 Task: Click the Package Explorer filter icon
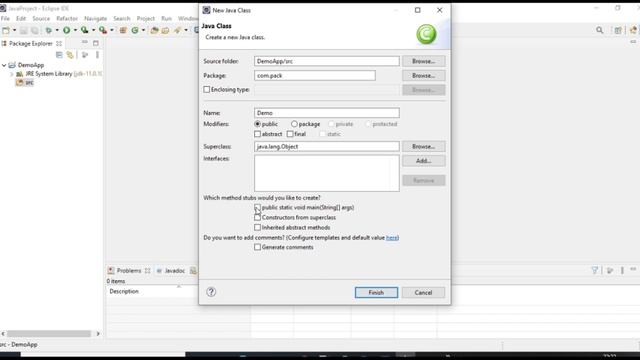pos(85,55)
